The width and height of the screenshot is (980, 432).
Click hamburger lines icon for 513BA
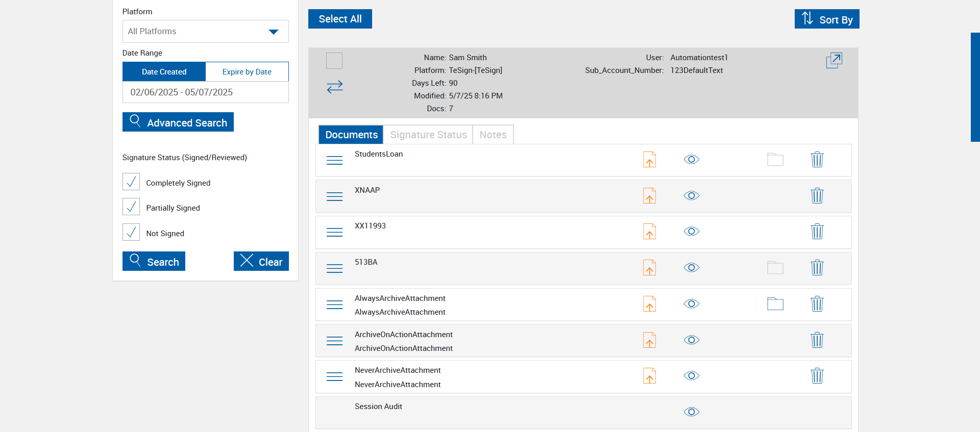point(334,268)
